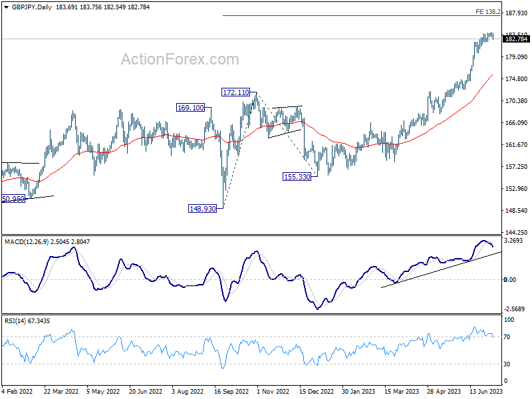Click the 155.330 price label

pyautogui.click(x=297, y=177)
